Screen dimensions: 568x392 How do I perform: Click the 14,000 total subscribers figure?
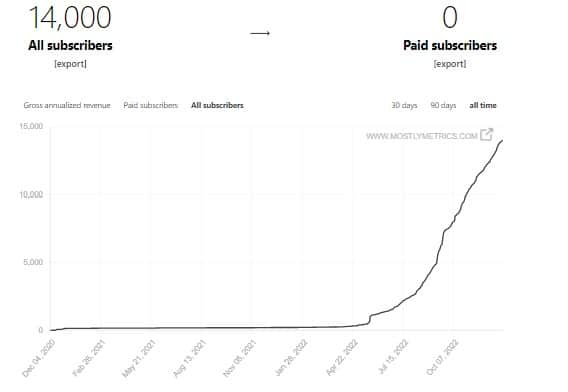[70, 17]
